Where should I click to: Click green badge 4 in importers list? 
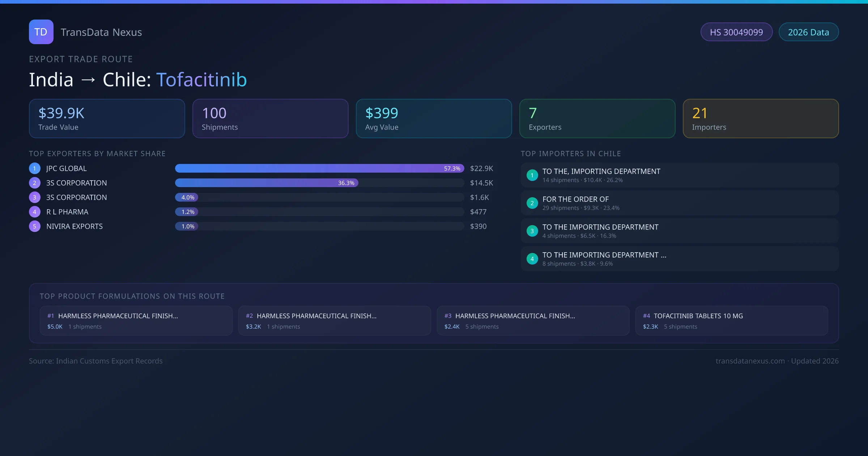tap(532, 259)
